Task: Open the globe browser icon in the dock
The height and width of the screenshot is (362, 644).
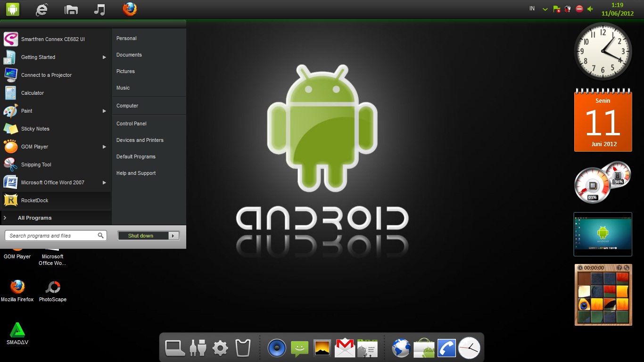Action: click(401, 348)
